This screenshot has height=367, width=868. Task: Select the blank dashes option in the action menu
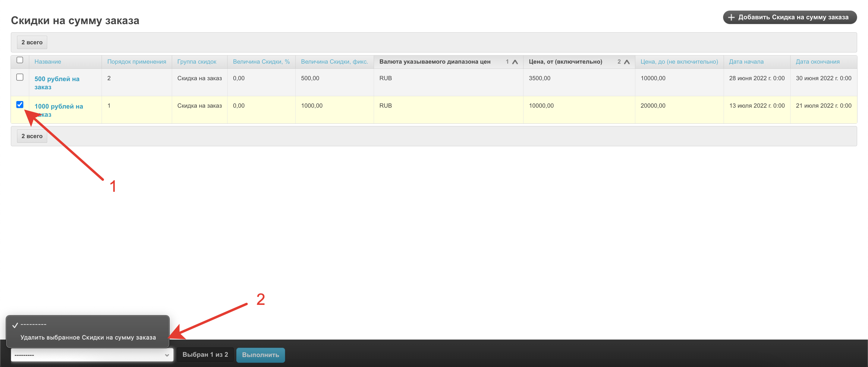click(33, 324)
